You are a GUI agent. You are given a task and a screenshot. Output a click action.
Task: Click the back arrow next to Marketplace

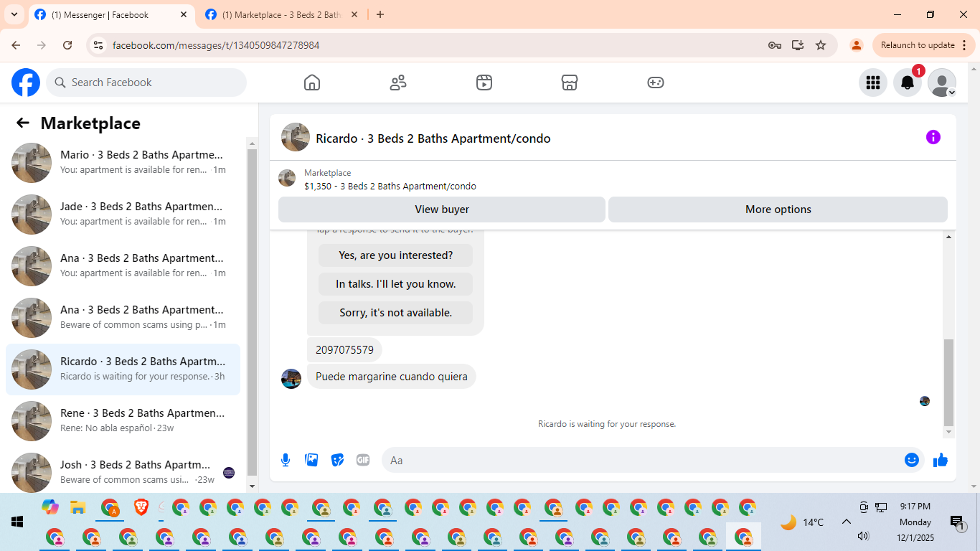(23, 123)
